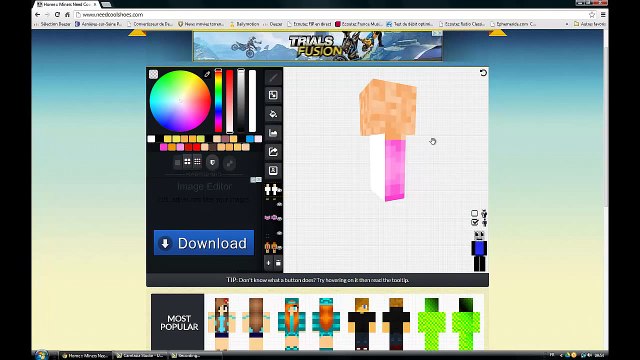Select the pink clothing layer thumbnail
This screenshot has width=640, height=360.
pos(271,218)
